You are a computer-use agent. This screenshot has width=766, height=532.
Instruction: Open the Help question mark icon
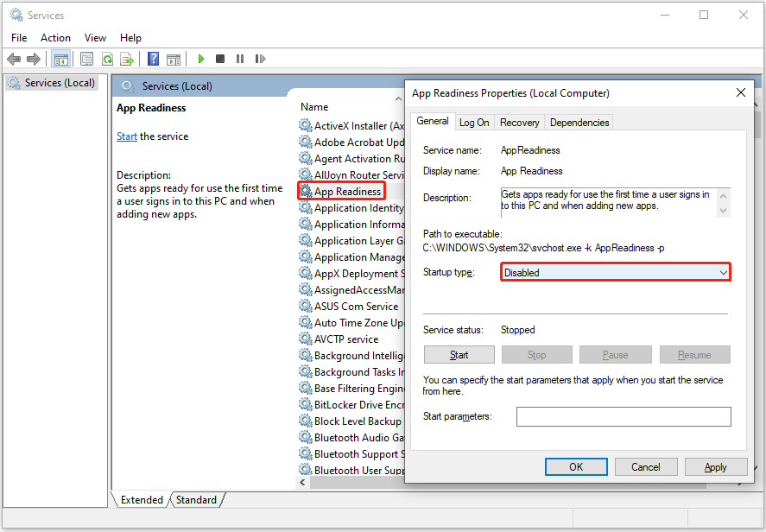(x=154, y=59)
